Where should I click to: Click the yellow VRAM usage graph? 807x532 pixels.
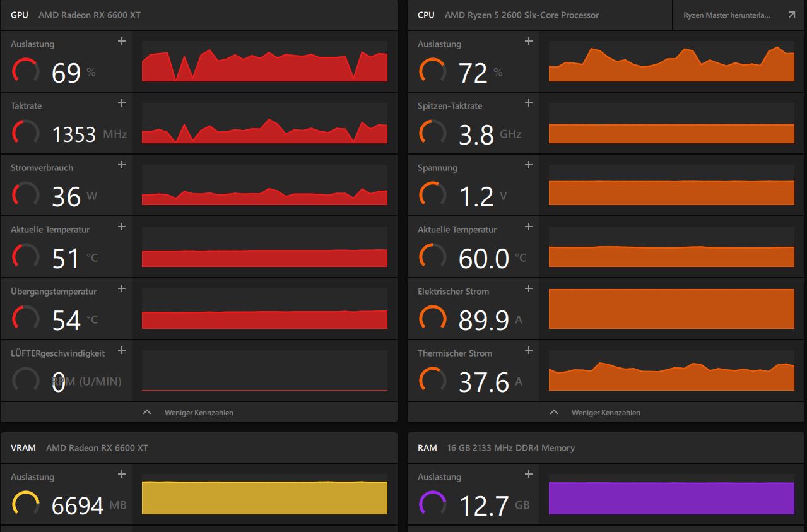(264, 494)
